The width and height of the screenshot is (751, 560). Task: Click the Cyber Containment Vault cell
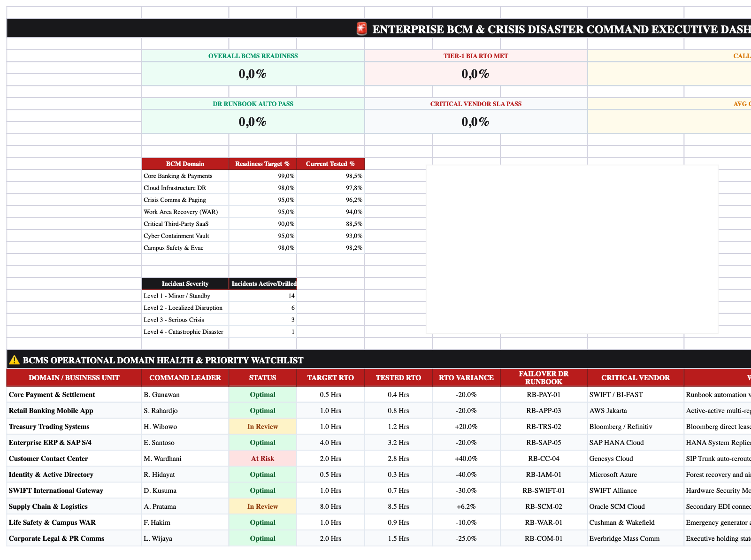tap(185, 236)
